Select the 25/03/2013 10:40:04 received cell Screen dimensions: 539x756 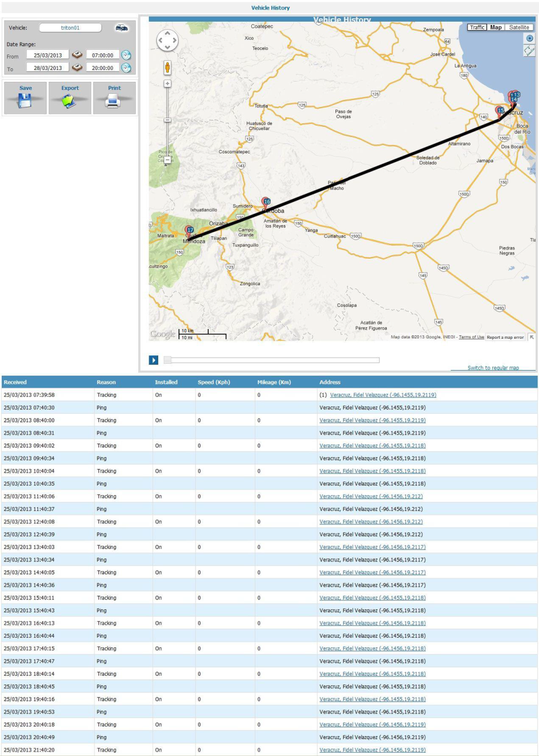(x=29, y=471)
